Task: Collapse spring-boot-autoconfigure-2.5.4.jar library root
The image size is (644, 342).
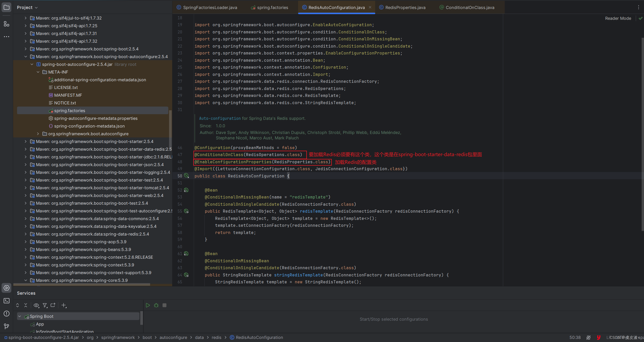Action: tap(32, 64)
